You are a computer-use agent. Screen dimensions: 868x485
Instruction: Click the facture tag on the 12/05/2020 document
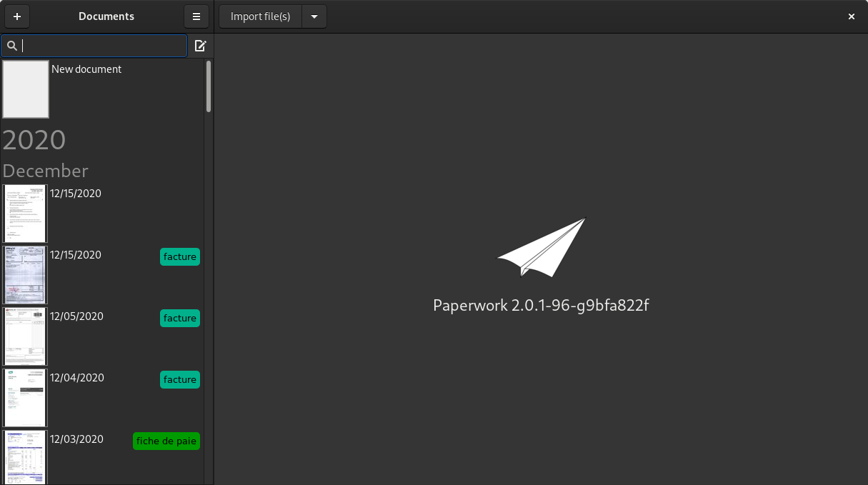click(x=179, y=318)
